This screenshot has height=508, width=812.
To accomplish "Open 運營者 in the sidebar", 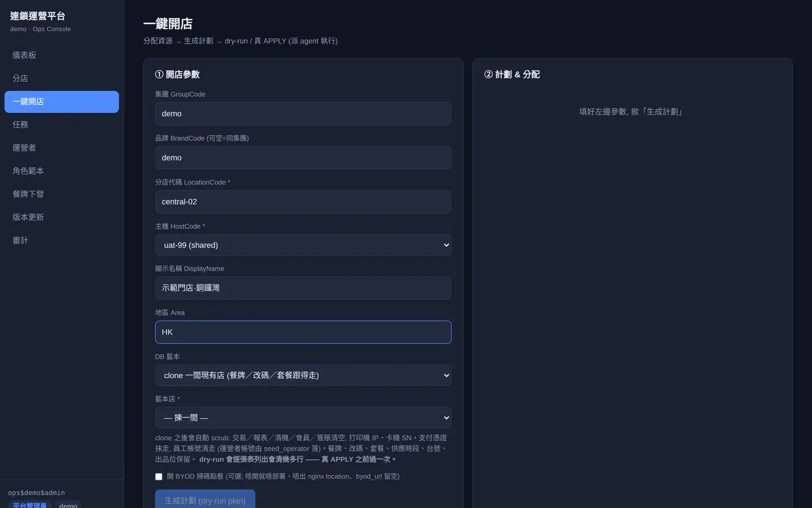I will (x=61, y=148).
